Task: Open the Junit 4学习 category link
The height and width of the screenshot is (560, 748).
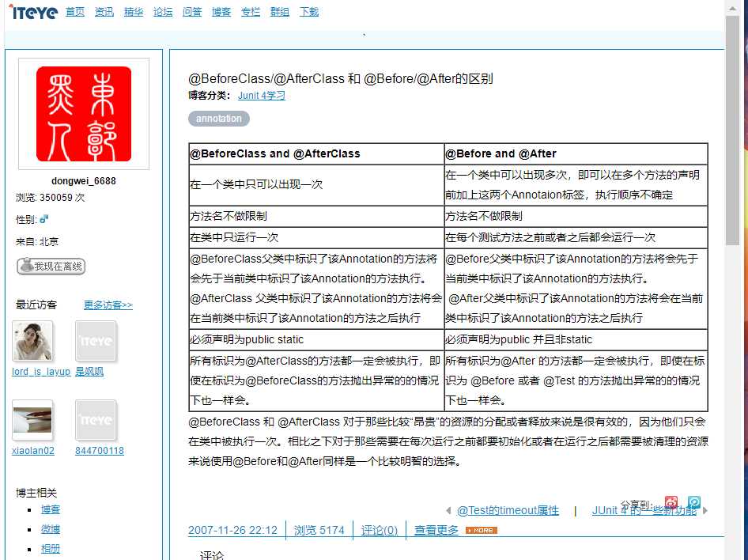Action: (x=262, y=96)
